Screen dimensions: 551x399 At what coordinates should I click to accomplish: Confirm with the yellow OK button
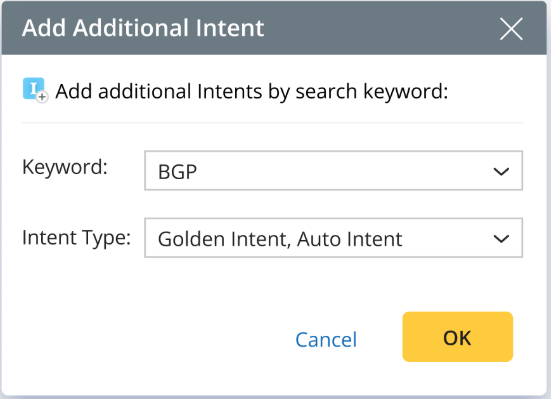[x=458, y=337]
